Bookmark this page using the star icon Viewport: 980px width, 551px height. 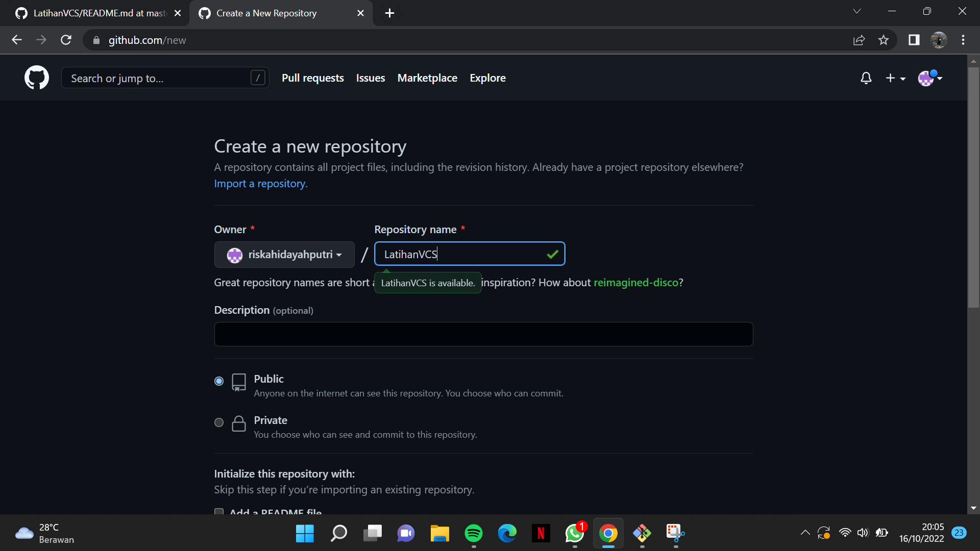[884, 40]
